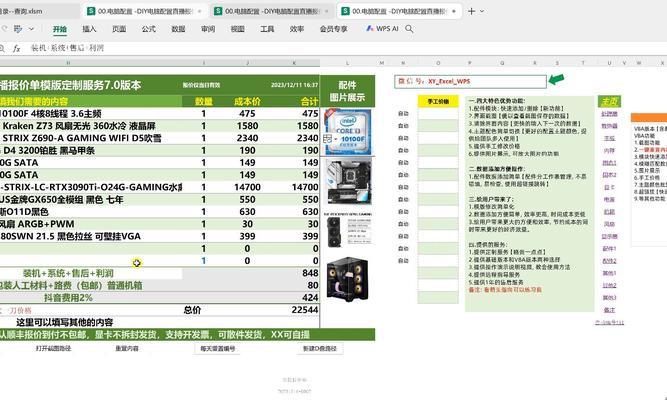Open the WPS AI assistant
Viewport: 667px width, 400px height.
382,29
